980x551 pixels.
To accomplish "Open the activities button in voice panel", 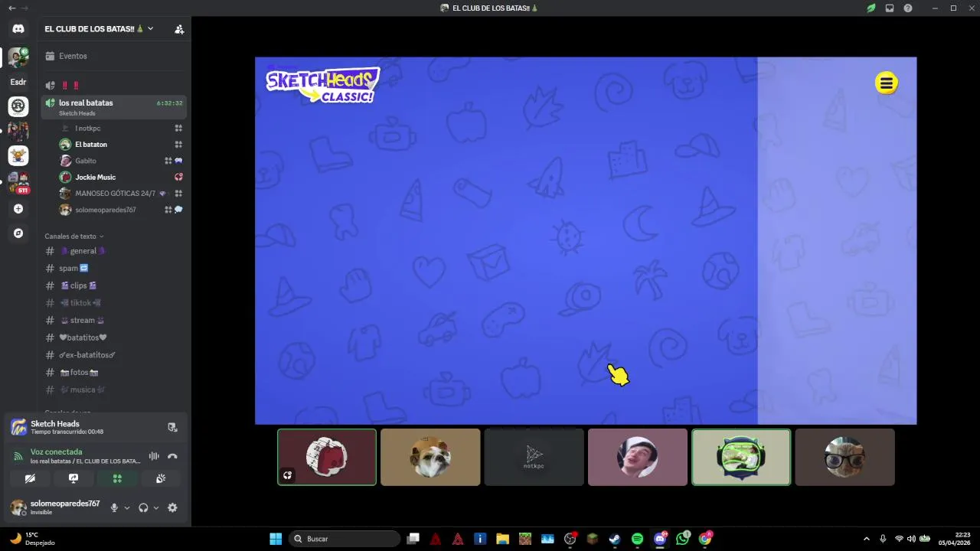I will click(x=117, y=478).
